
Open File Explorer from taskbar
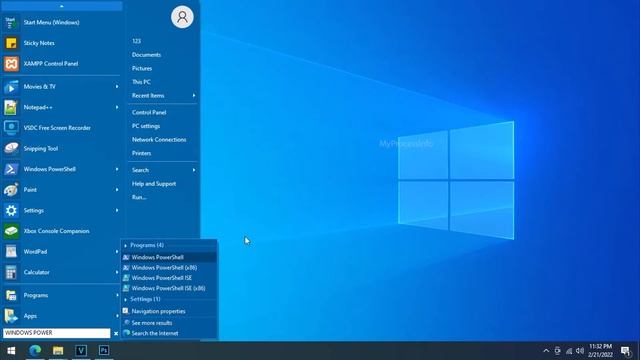point(58,350)
